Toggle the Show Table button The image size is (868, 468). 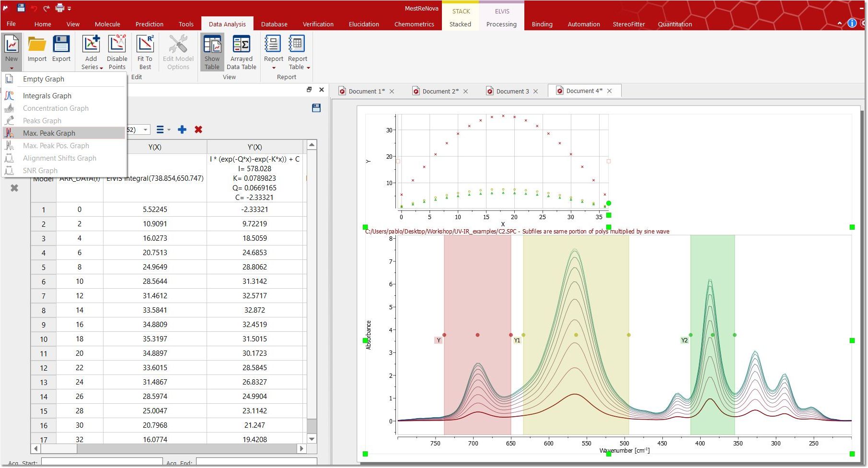pyautogui.click(x=212, y=52)
